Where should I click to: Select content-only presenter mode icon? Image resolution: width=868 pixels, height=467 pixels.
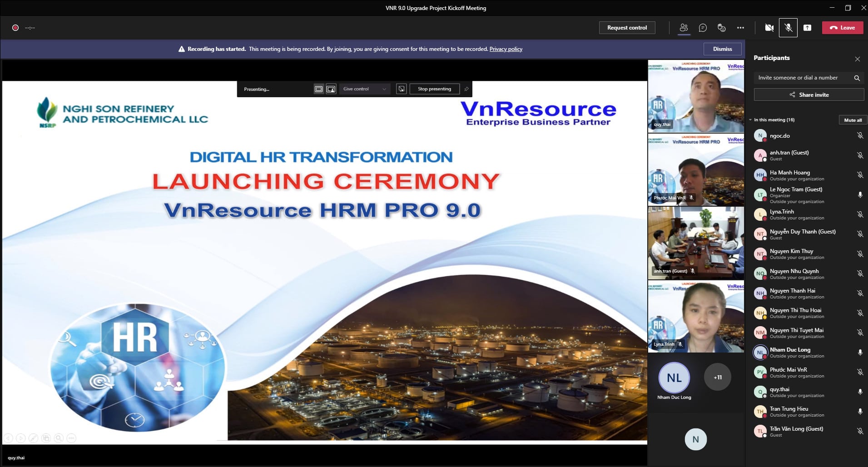pyautogui.click(x=319, y=89)
